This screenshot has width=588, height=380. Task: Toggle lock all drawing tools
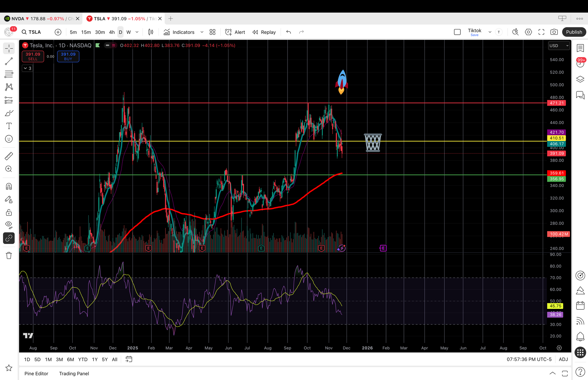[x=9, y=212]
